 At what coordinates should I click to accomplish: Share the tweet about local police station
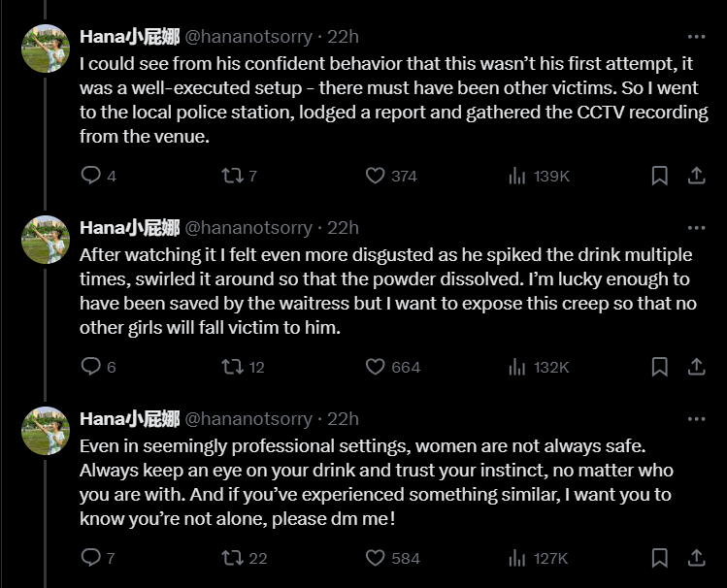pyautogui.click(x=696, y=176)
